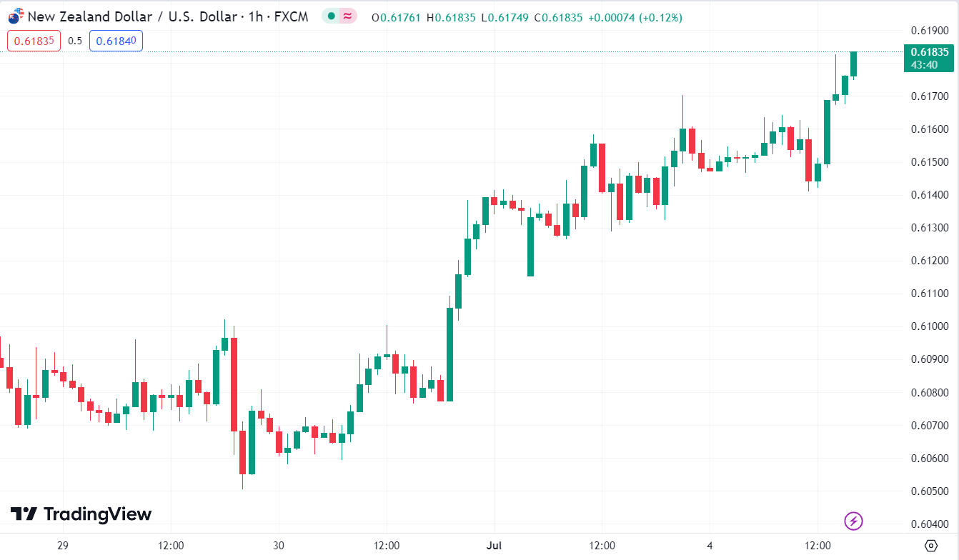Screen dimensions: 959x560
Task: Click the 4 date label on time axis
Action: (x=710, y=546)
